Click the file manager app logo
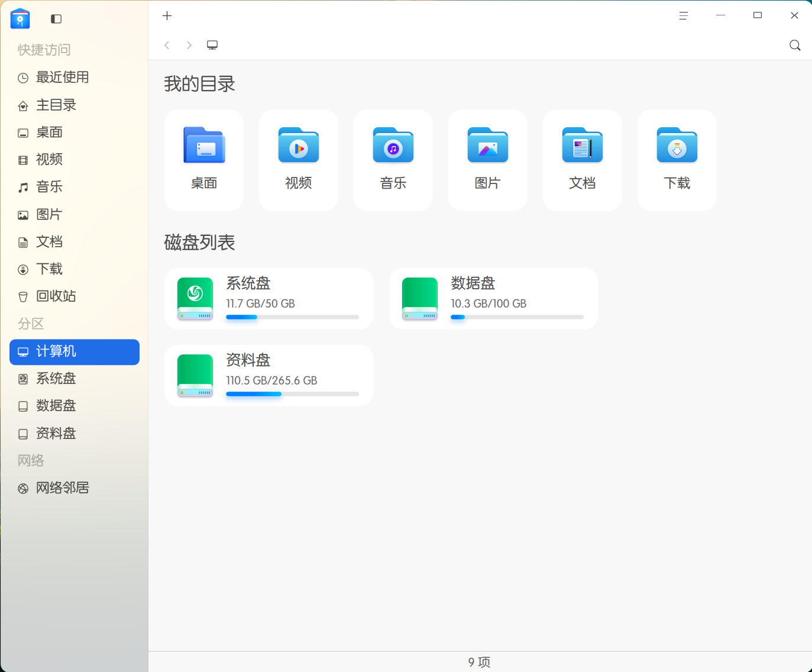The width and height of the screenshot is (812, 672). (x=20, y=19)
